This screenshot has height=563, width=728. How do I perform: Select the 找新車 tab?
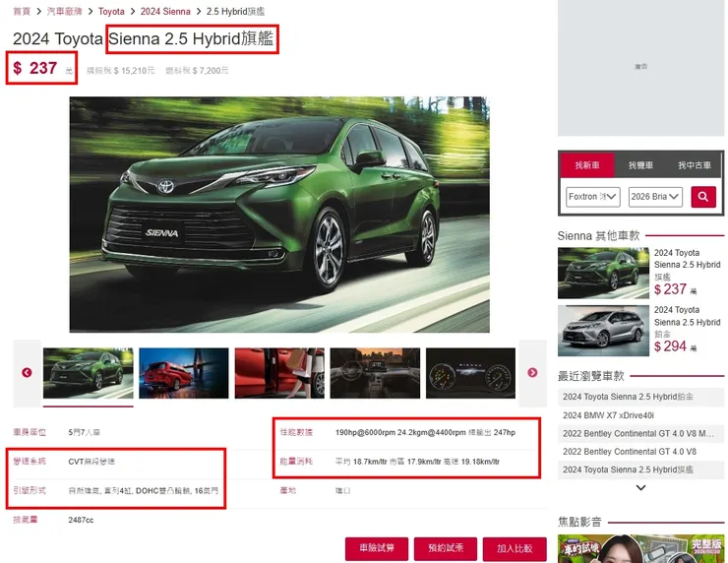pos(587,165)
